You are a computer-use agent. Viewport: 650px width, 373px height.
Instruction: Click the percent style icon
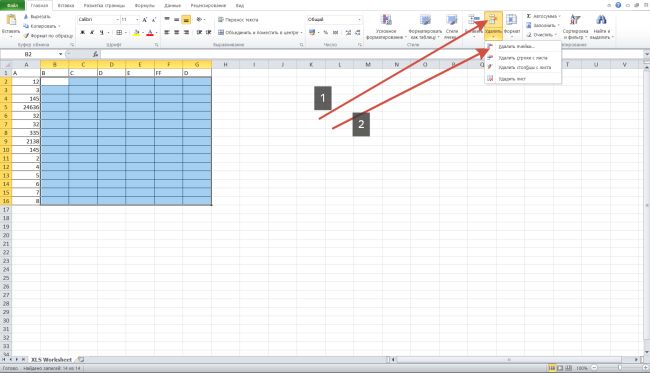(x=325, y=32)
